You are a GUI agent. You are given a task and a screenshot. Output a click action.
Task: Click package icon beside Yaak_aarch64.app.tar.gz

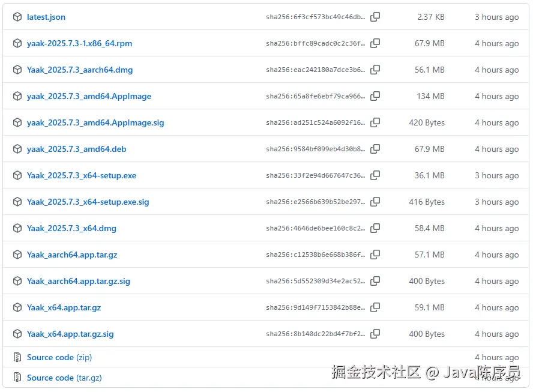pyautogui.click(x=17, y=255)
